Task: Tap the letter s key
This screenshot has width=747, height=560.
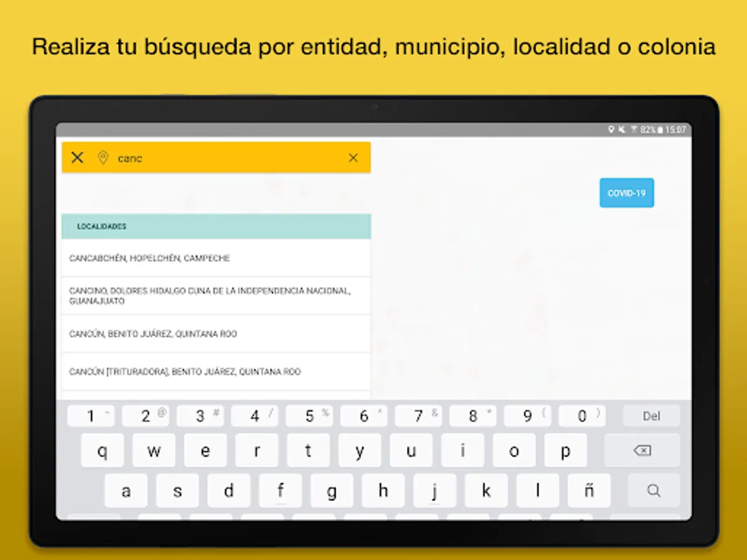Action: click(x=177, y=491)
